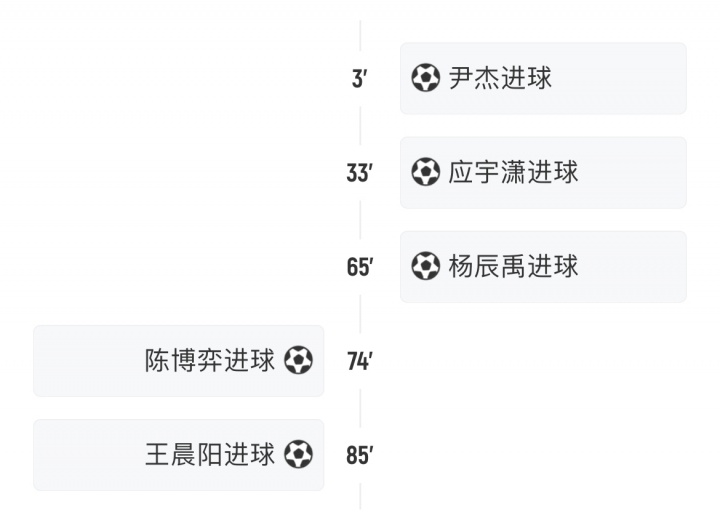The image size is (720, 523).
Task: Open the 王晨阳进球 goal event text
Action: coord(210,455)
